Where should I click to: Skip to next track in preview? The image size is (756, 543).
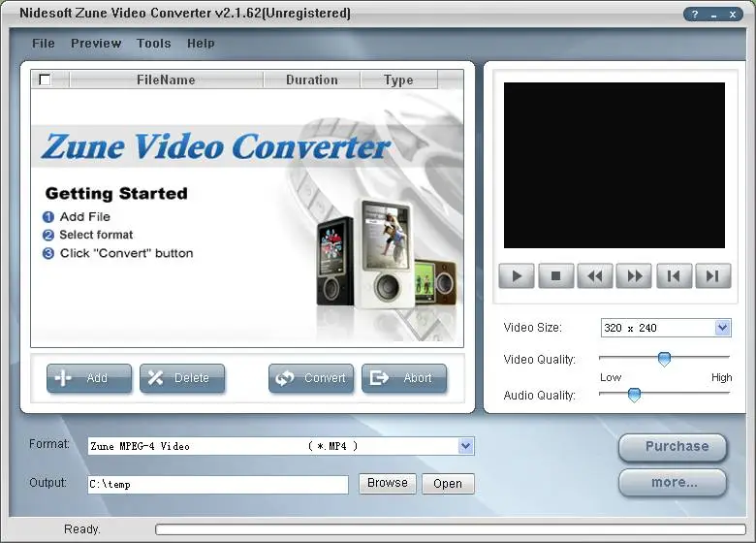pos(713,275)
